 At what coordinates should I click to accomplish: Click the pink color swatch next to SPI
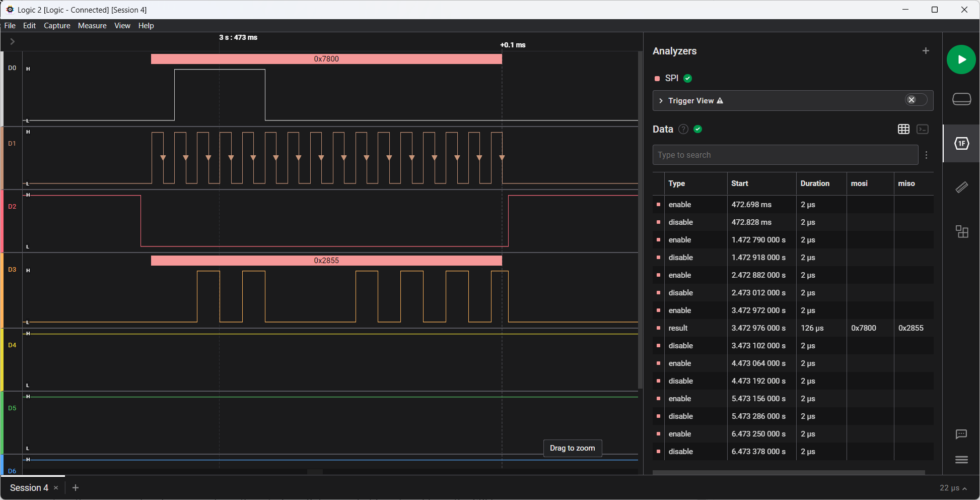[657, 79]
